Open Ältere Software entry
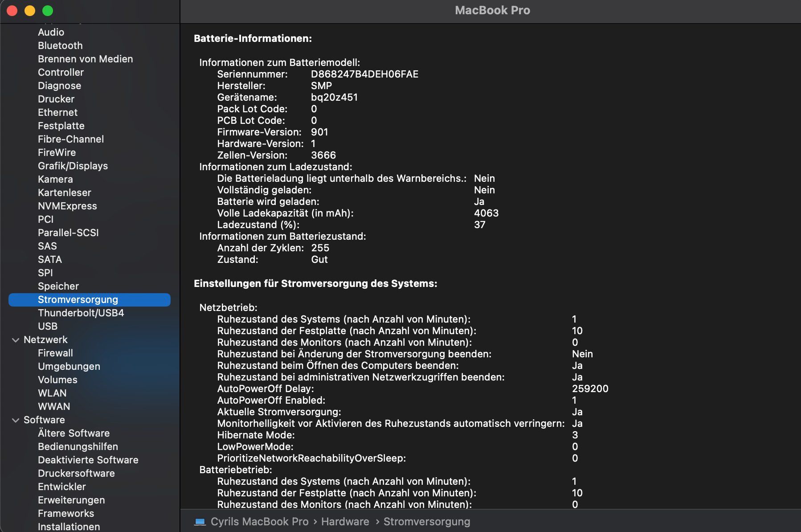Screen dimensions: 801x532 point(74,433)
